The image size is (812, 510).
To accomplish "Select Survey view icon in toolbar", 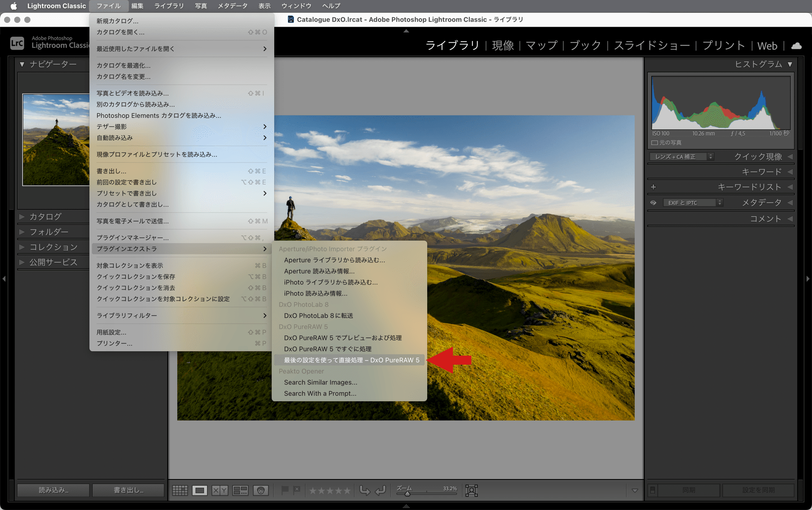I will tap(240, 490).
